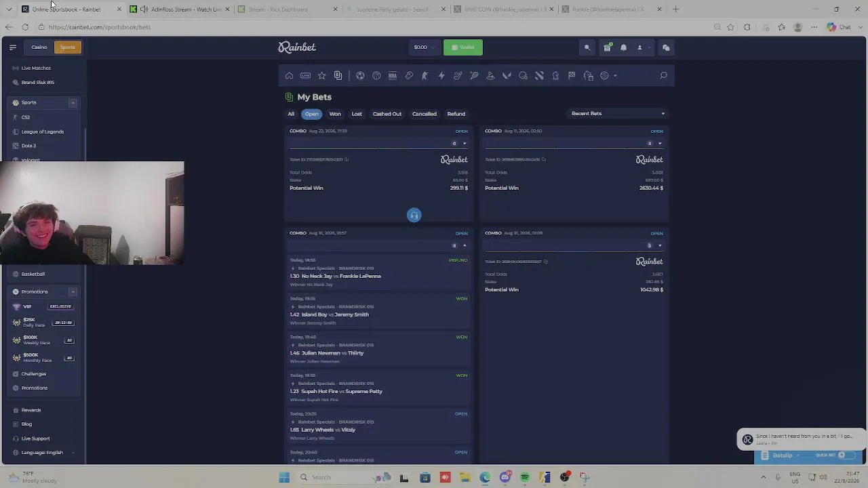Open League of Legends in sidebar
This screenshot has height=488, width=868.
[x=42, y=132]
